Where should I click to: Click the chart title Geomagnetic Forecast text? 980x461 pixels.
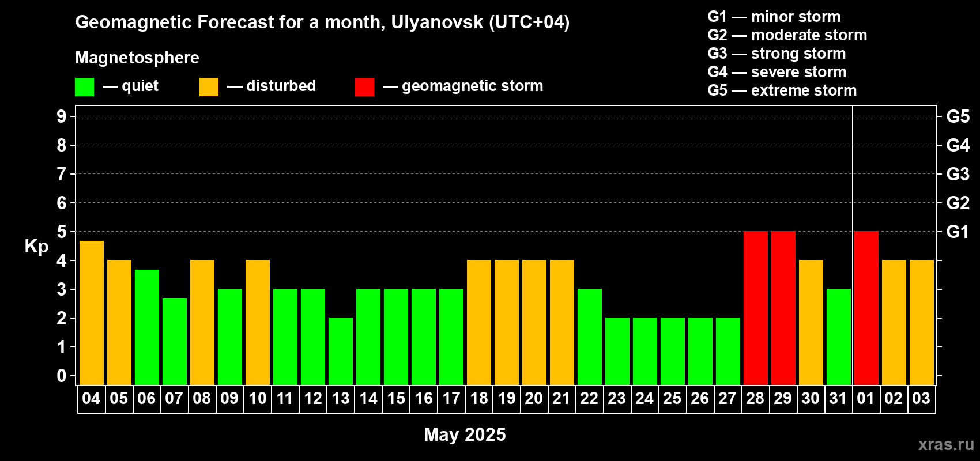[x=322, y=22]
